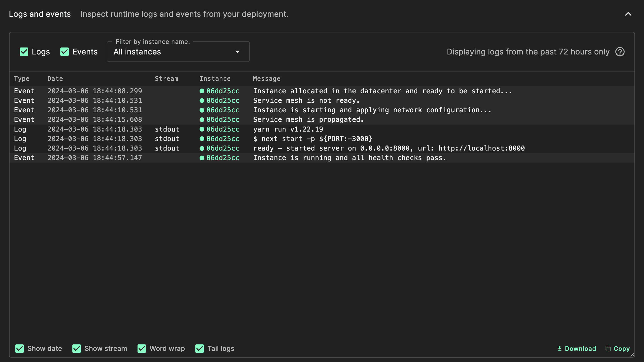Click the help question mark icon

coord(620,52)
